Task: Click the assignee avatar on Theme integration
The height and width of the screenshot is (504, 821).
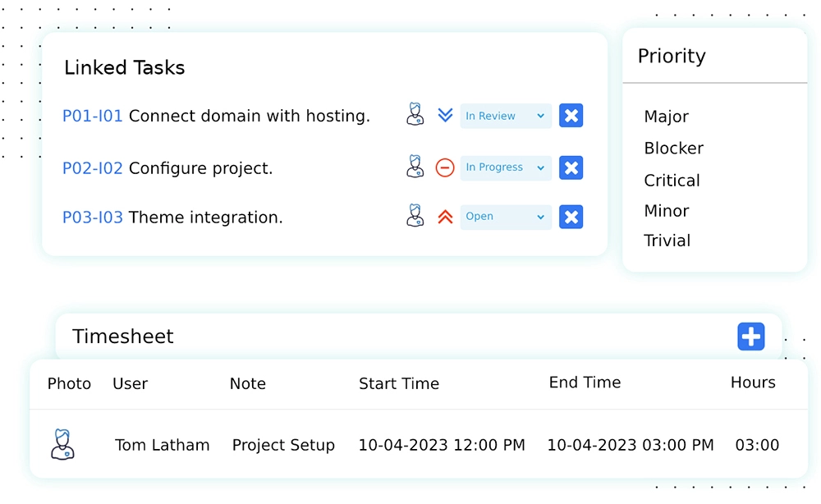Action: (x=415, y=215)
